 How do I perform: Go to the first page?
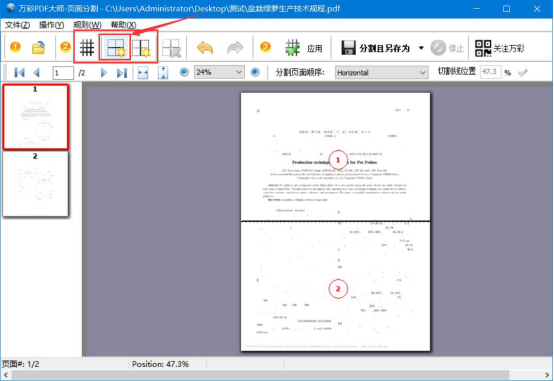[x=19, y=73]
